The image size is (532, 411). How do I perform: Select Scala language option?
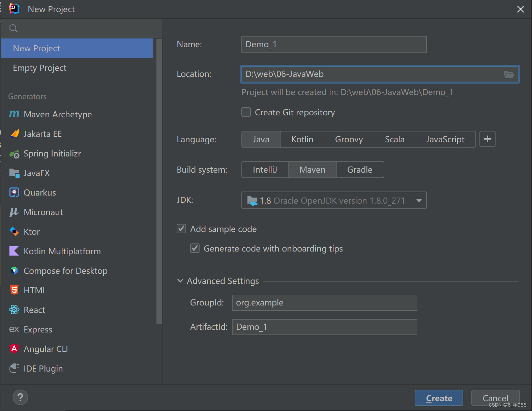click(x=394, y=139)
